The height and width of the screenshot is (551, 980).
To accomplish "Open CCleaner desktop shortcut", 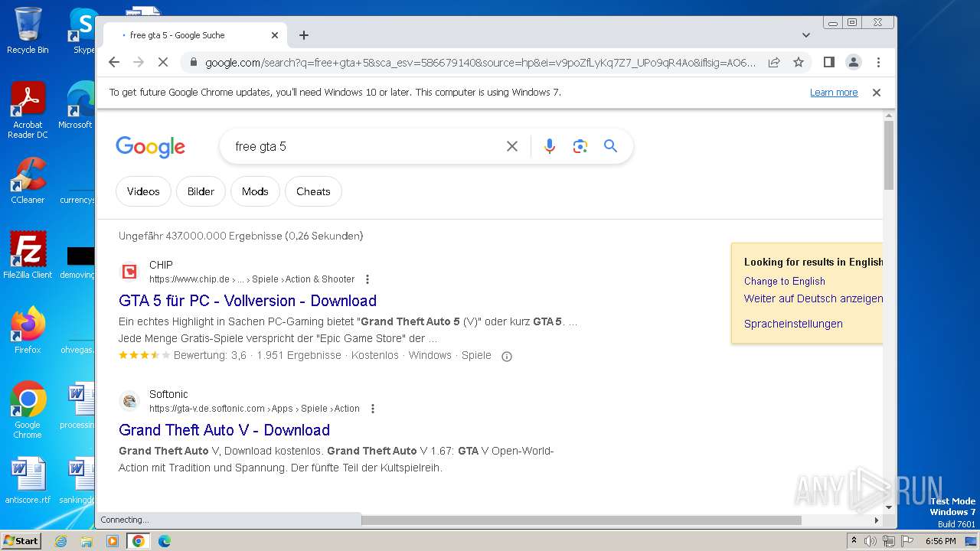I will click(28, 181).
